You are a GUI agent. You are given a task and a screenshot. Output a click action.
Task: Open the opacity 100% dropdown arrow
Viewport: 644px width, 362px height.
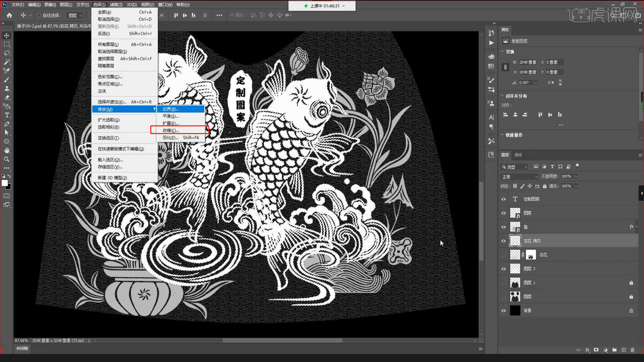(x=576, y=176)
